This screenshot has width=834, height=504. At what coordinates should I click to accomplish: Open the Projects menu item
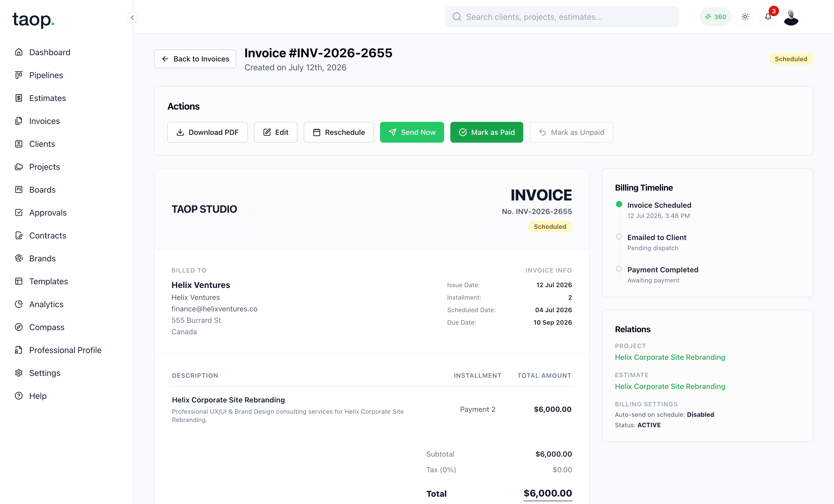[x=44, y=167]
